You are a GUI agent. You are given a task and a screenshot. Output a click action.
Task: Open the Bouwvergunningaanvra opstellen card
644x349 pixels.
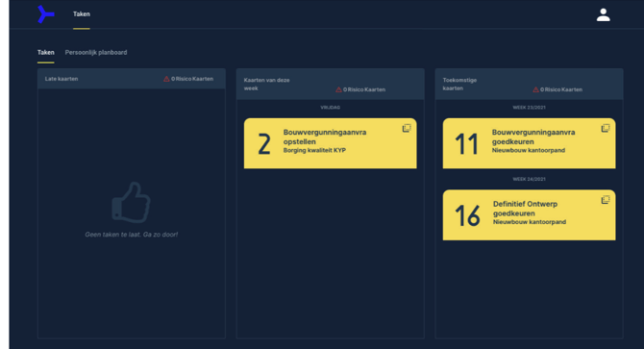331,143
